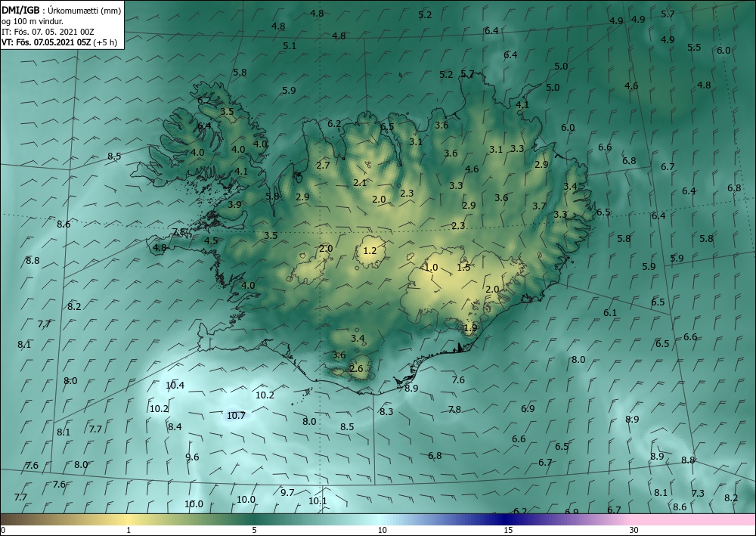Click the 'VT: Fös. 07.05.2021 05Z (+5 h)' line
This screenshot has width=756, height=536.
click(59, 42)
